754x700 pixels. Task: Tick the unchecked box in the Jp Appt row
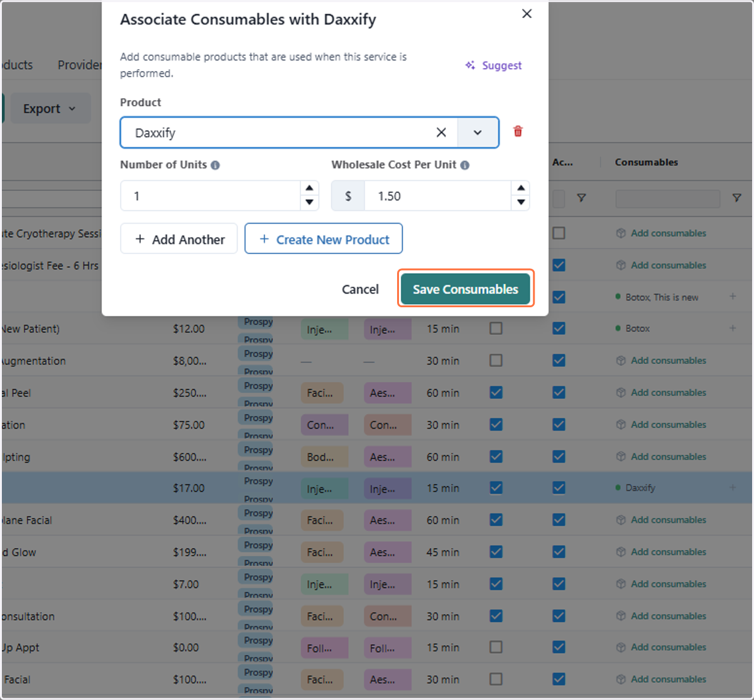point(496,647)
